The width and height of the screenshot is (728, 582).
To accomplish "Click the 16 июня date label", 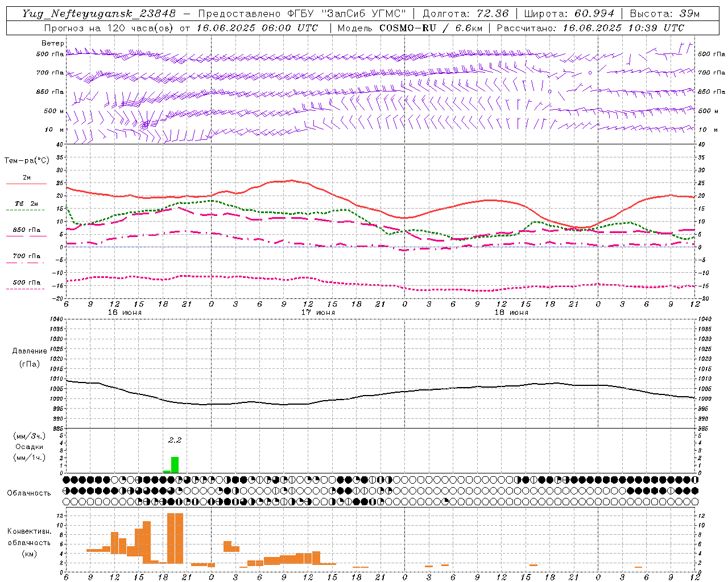I will pyautogui.click(x=125, y=313).
